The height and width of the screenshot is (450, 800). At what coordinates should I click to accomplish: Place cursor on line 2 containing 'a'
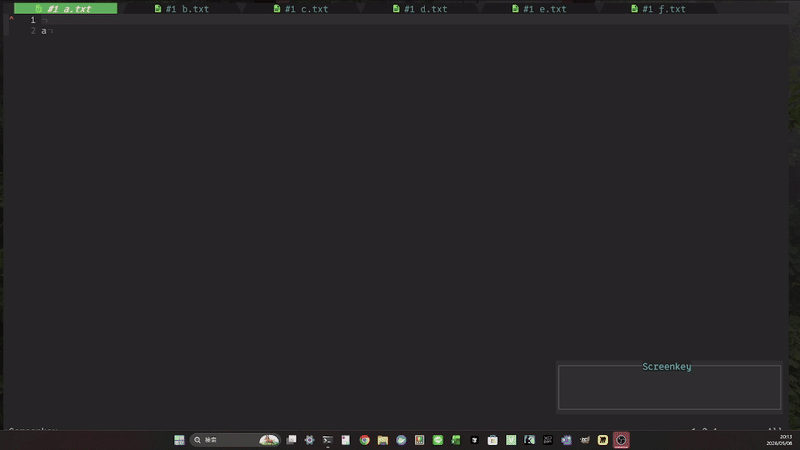(x=44, y=31)
